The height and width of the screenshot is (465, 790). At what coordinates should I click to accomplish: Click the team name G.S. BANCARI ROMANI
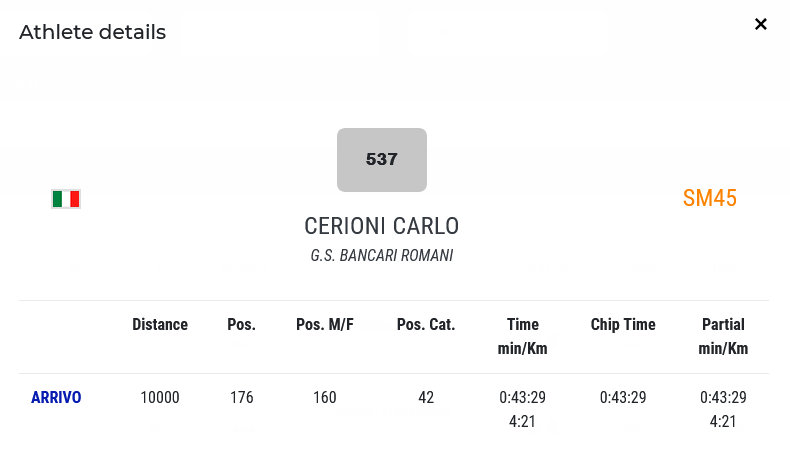pyautogui.click(x=381, y=256)
